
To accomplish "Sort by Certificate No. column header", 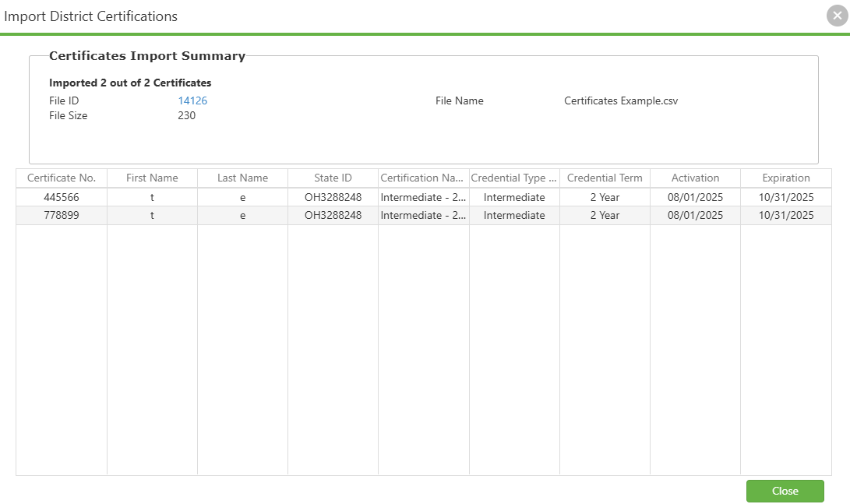I will pyautogui.click(x=62, y=178).
